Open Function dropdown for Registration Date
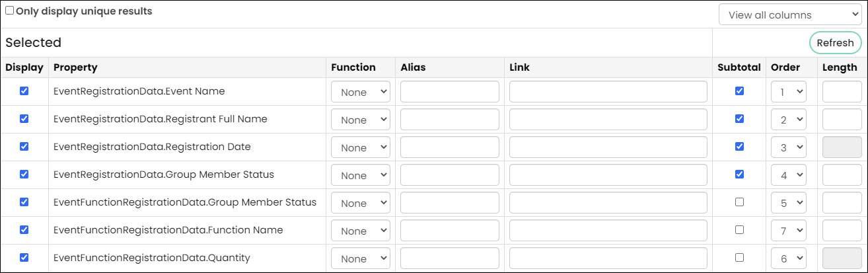 (x=361, y=147)
